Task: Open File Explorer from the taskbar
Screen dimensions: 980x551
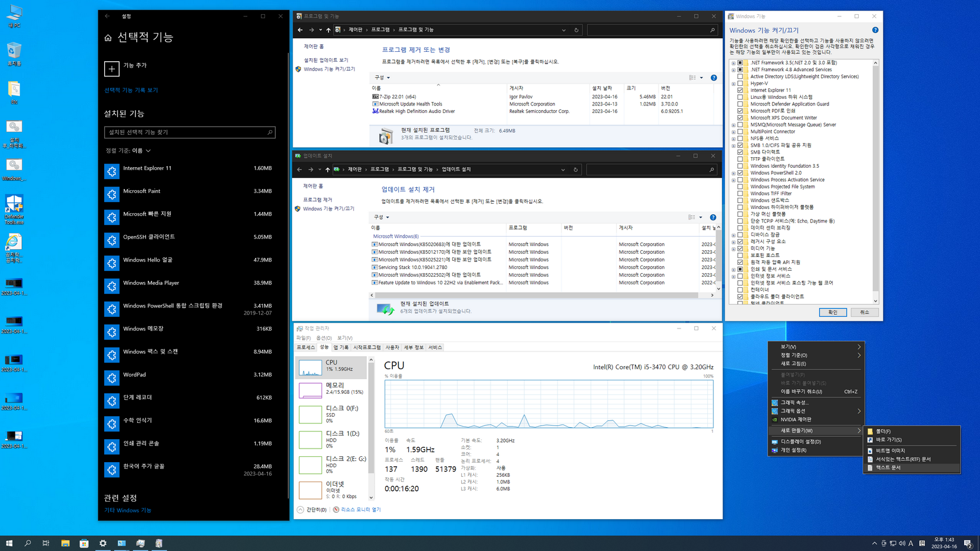Action: coord(65,543)
